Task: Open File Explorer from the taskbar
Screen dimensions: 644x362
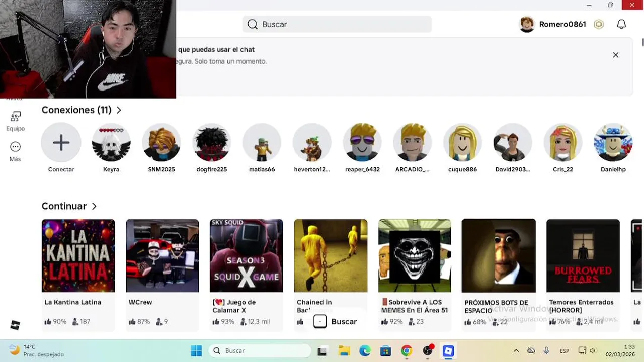Action: click(344, 351)
